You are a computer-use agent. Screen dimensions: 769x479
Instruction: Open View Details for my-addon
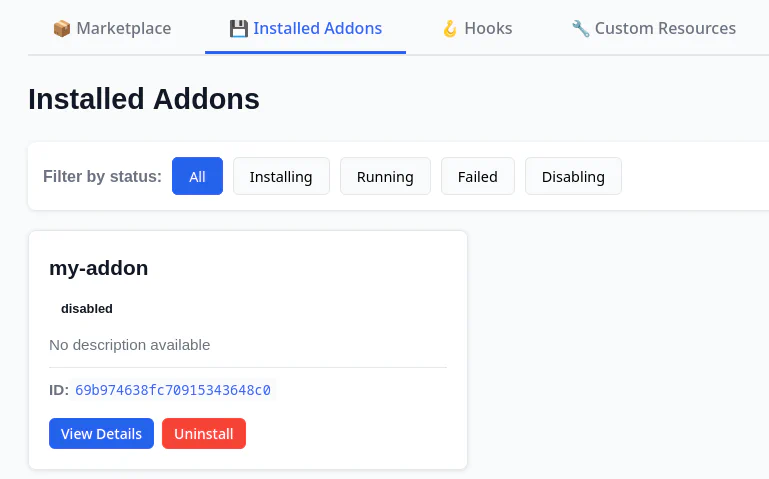pos(101,434)
